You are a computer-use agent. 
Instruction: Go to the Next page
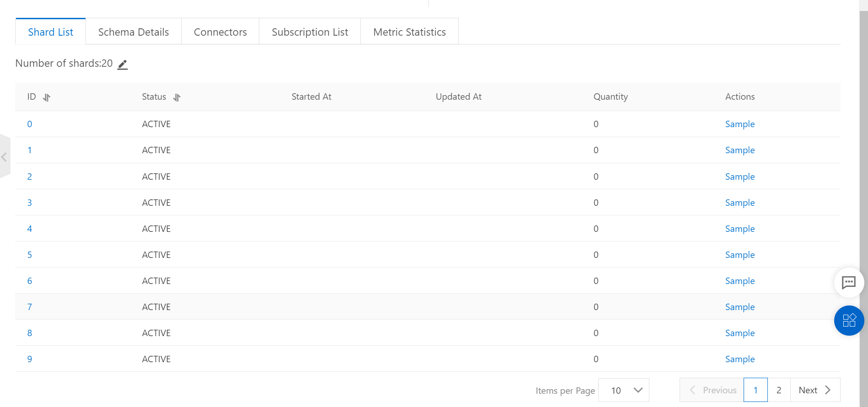click(x=815, y=390)
